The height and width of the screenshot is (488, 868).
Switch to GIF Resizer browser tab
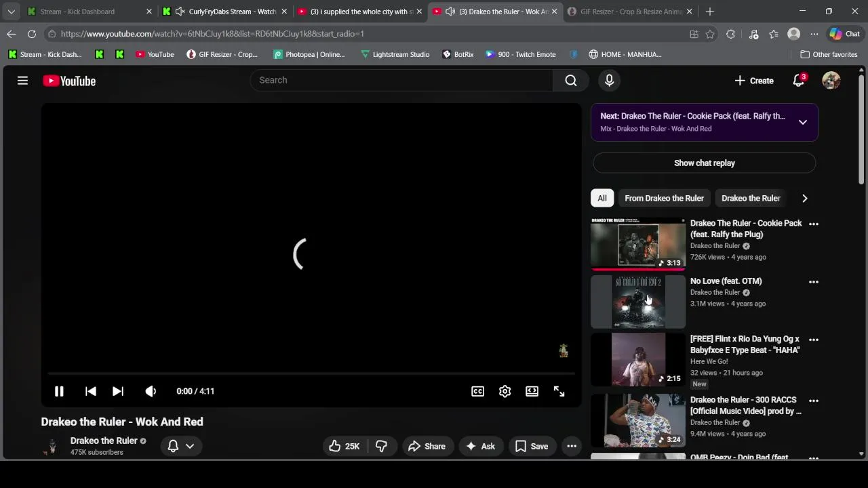click(631, 12)
